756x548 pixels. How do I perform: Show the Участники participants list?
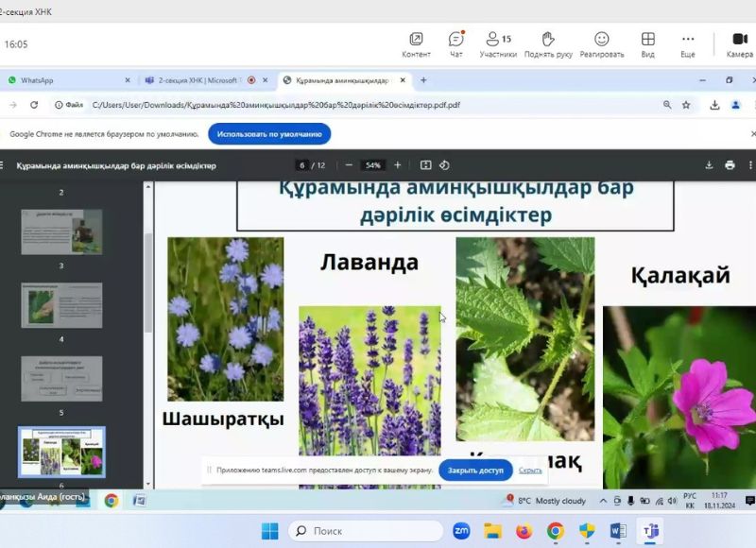497,43
